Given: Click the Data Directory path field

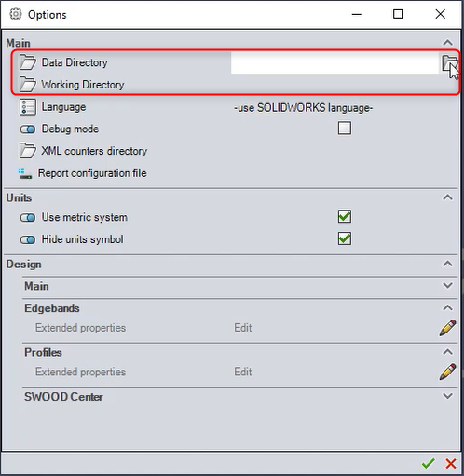Looking at the screenshot, I should coord(334,62).
